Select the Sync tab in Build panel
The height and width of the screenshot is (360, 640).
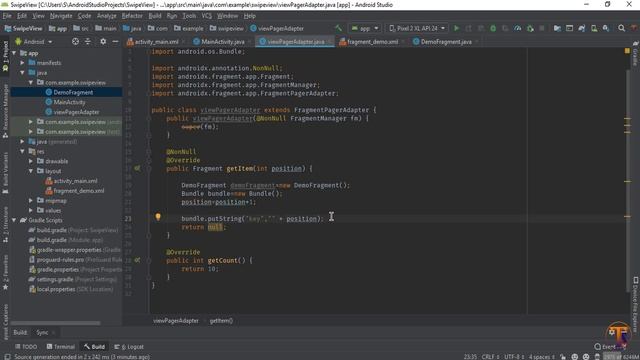[42, 333]
